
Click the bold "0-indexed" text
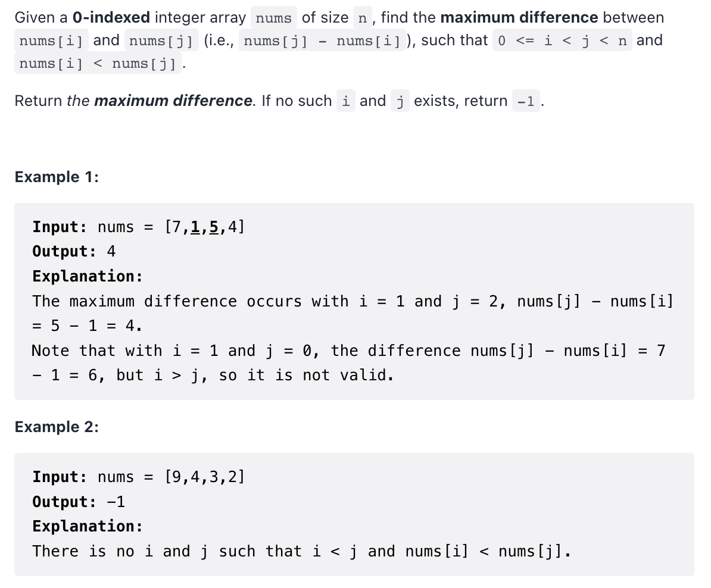[111, 17]
